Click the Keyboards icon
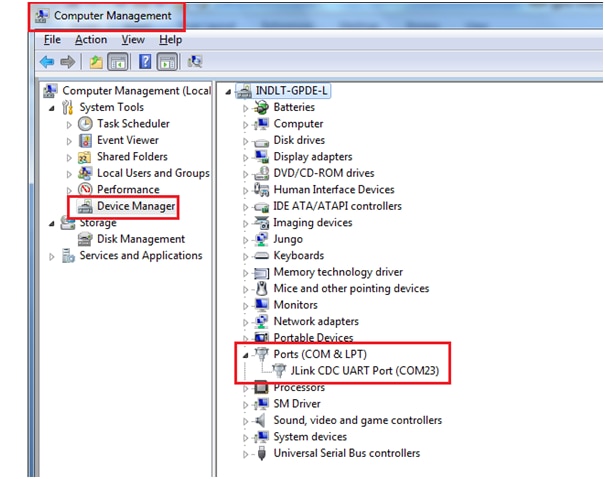 tap(261, 256)
